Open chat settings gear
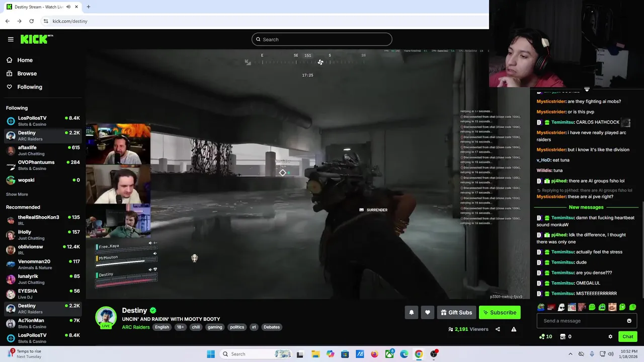 [610, 337]
